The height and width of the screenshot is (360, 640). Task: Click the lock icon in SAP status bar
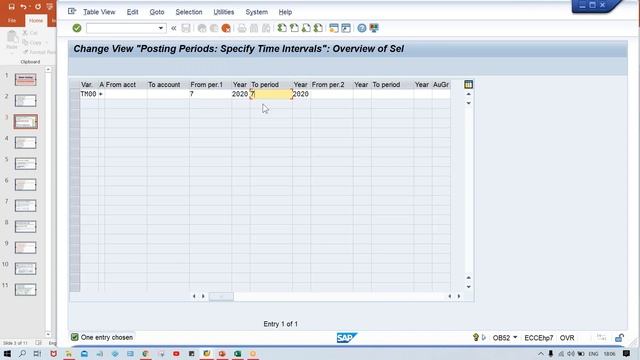620,338
